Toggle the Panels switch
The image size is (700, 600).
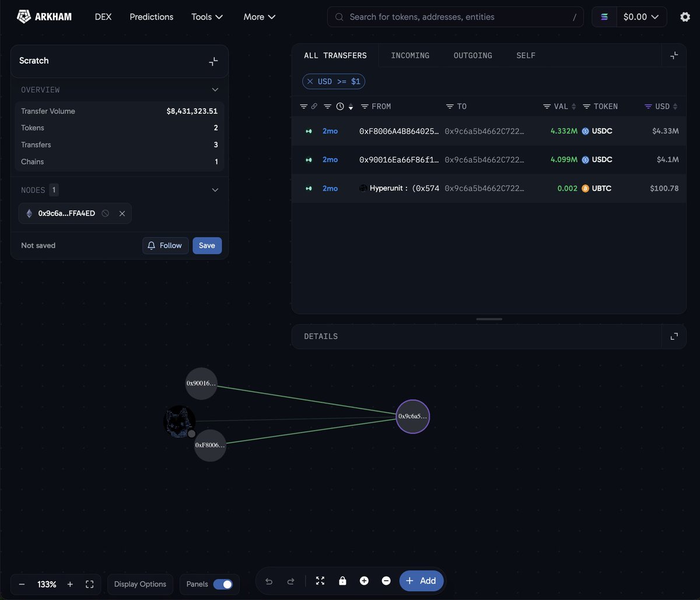pyautogui.click(x=223, y=584)
